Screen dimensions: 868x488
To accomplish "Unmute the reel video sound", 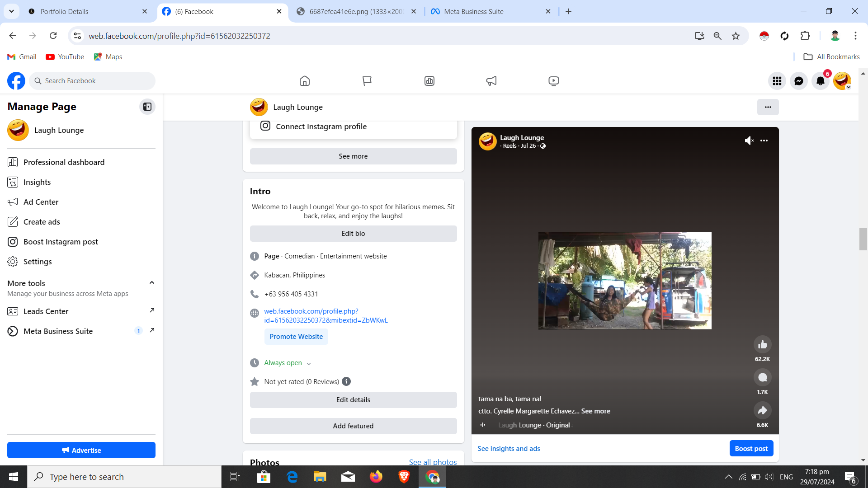I will (x=749, y=141).
